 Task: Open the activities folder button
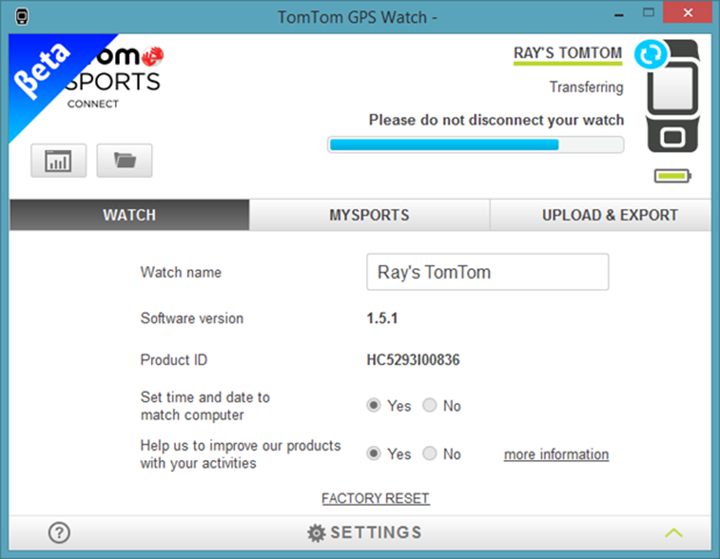tap(124, 161)
